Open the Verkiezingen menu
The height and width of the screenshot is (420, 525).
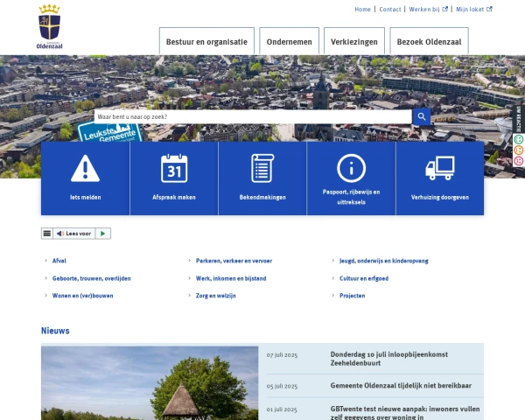point(354,41)
